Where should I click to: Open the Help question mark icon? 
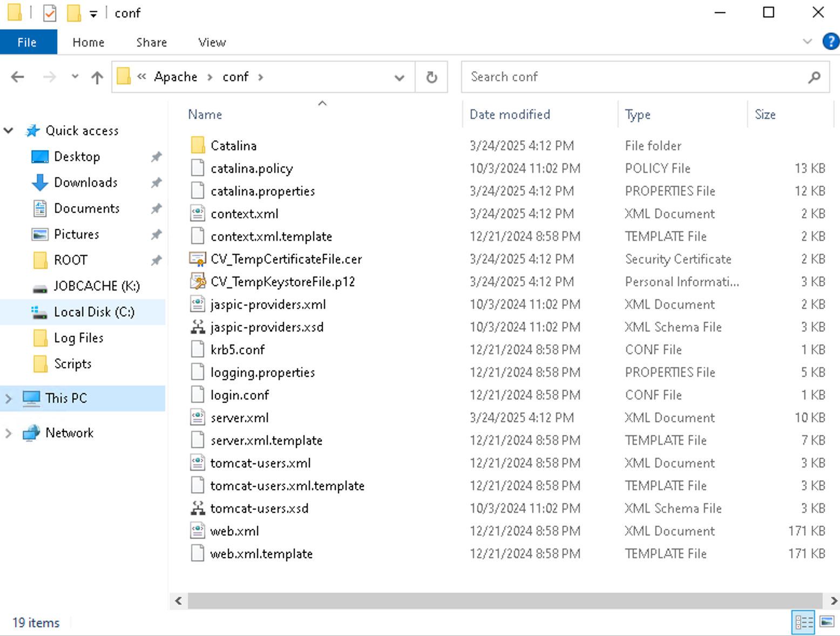click(x=830, y=42)
